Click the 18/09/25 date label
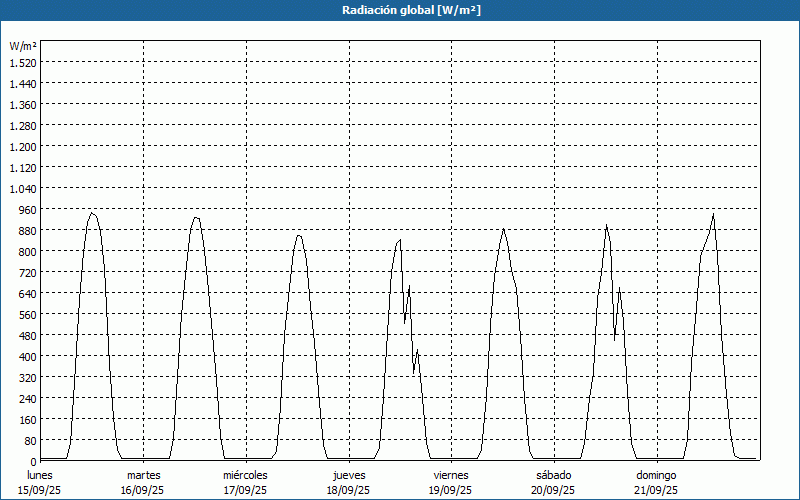 (348, 490)
